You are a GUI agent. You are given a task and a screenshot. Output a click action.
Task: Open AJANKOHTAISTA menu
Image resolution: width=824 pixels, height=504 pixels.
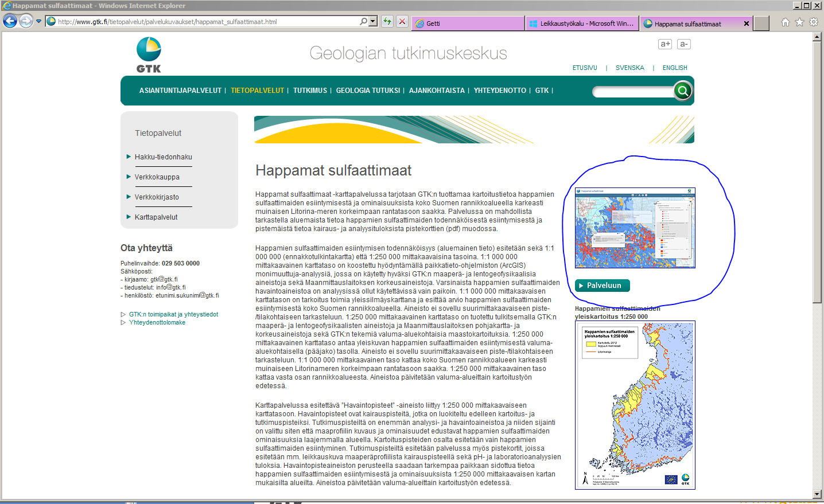(437, 91)
